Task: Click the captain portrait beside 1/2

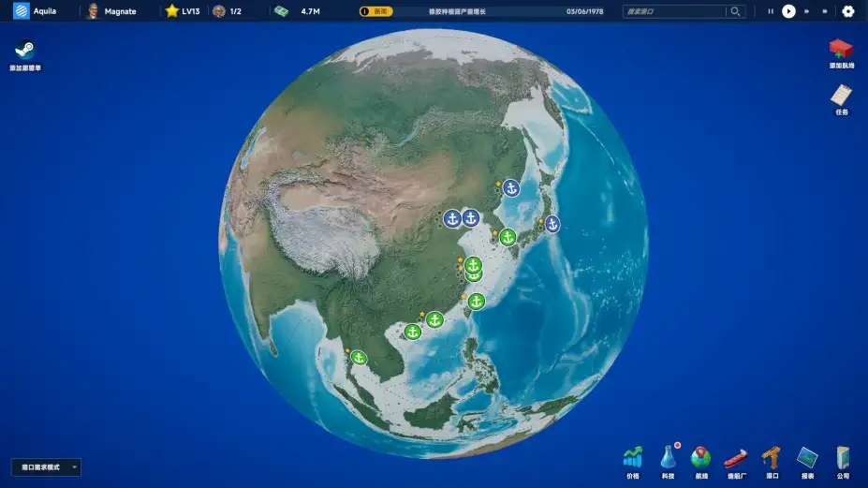Action: coord(219,11)
